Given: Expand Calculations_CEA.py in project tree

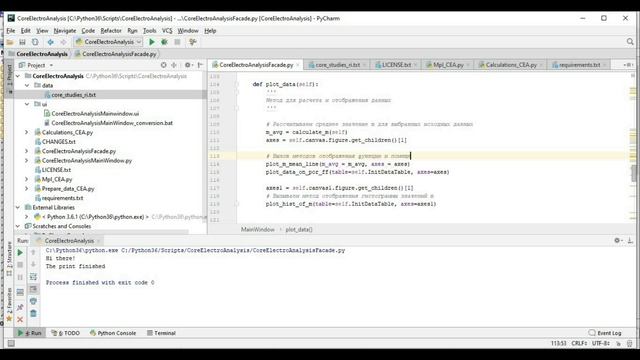Looking at the screenshot, I should [27, 132].
